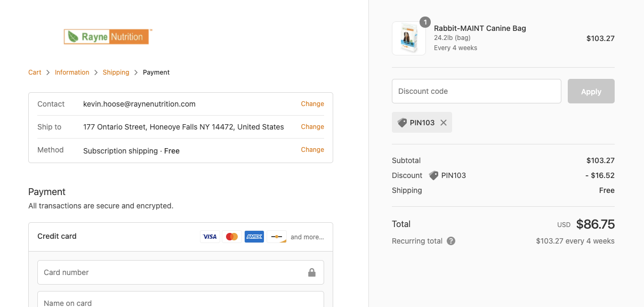This screenshot has width=644, height=307.
Task: Change the contact email address
Action: coord(312,104)
